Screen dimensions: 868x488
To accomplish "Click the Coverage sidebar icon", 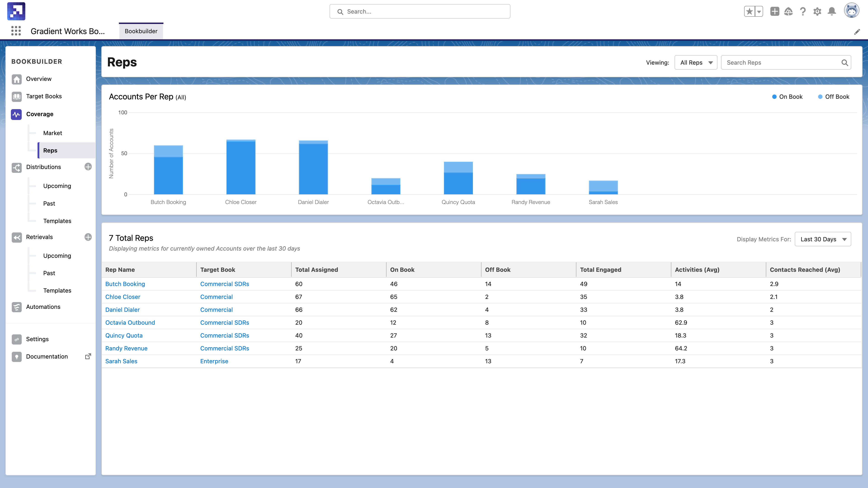I will pos(16,114).
